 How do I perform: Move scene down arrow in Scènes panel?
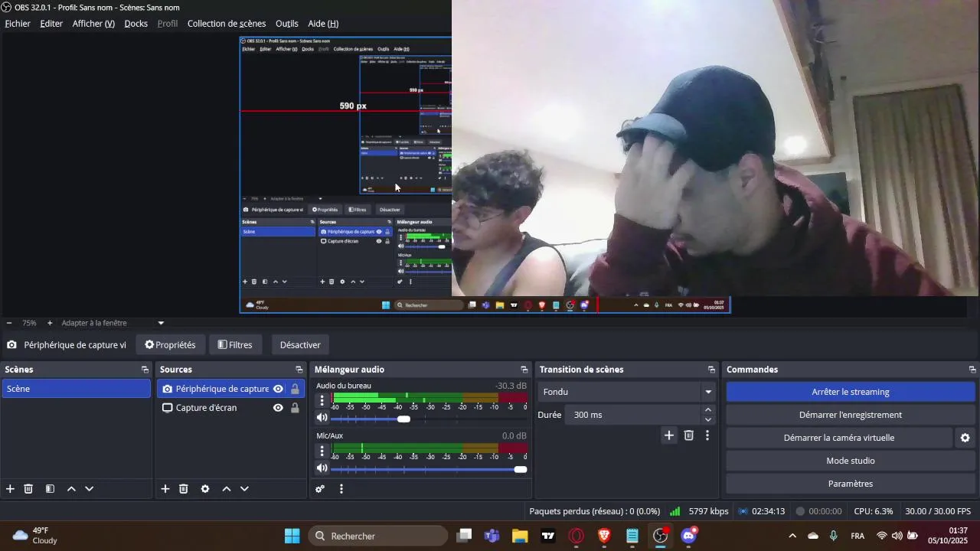point(90,489)
